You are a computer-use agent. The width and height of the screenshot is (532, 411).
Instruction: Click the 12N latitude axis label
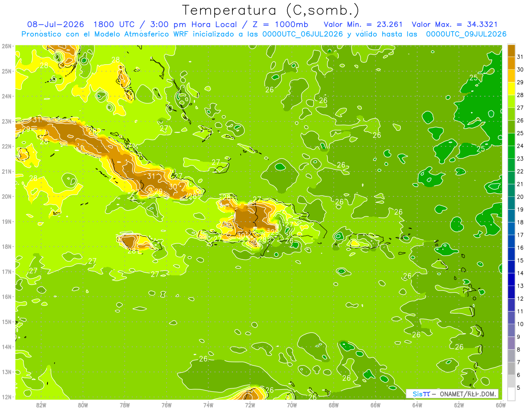(6, 397)
